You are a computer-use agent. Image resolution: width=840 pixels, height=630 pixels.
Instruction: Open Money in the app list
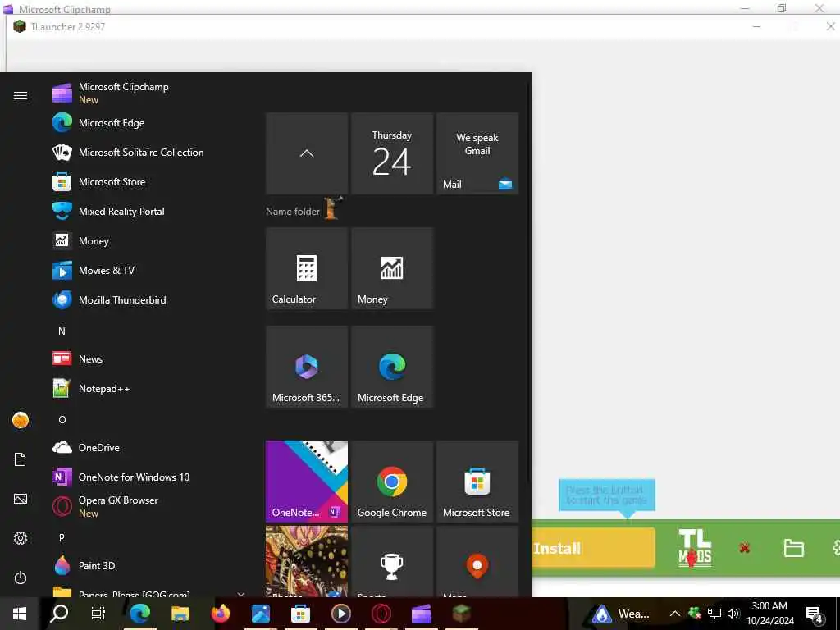pos(150,240)
